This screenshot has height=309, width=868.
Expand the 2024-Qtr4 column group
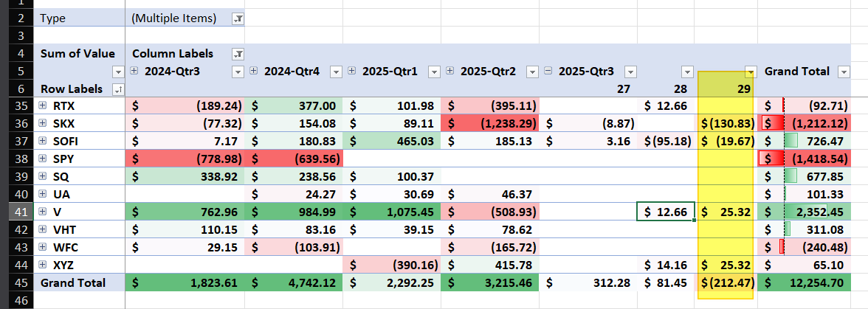point(254,71)
